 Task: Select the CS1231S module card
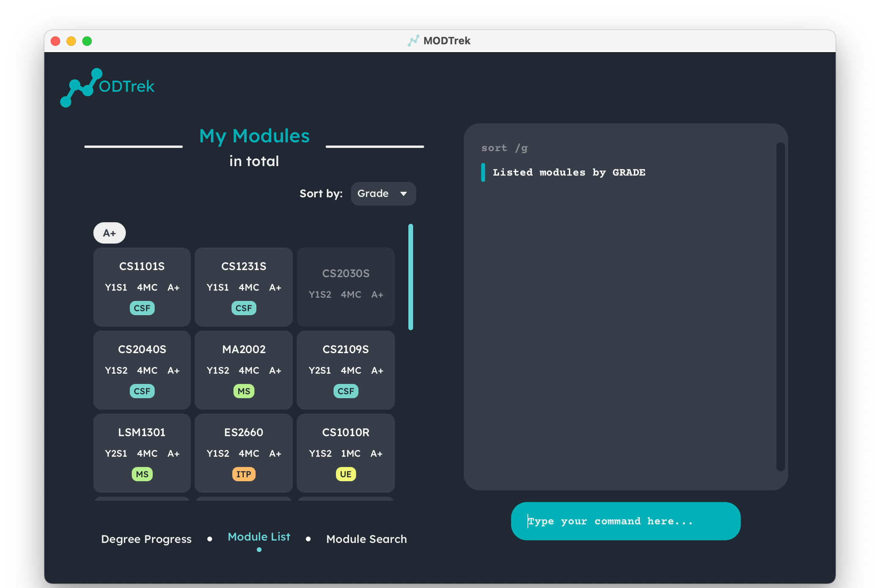pos(244,287)
